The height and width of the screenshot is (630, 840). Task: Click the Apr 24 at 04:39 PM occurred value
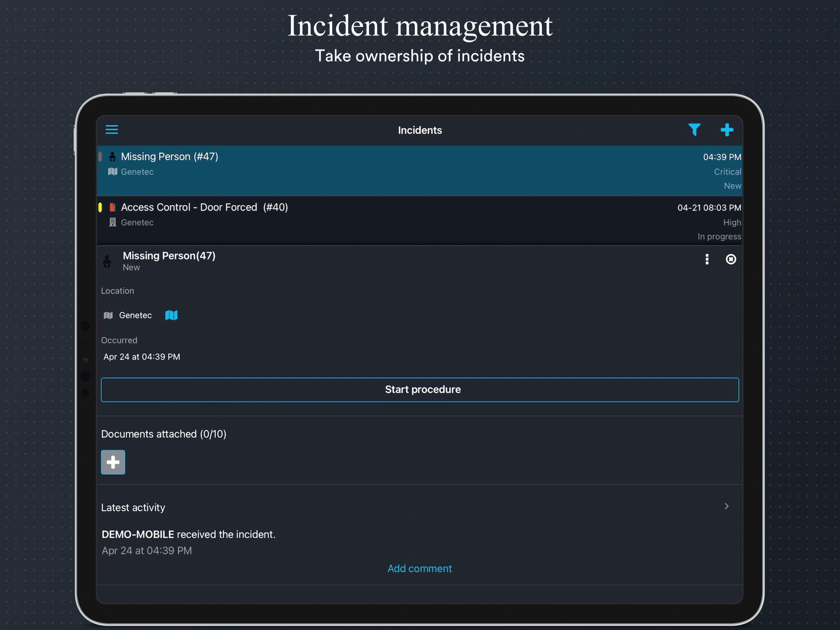142,357
